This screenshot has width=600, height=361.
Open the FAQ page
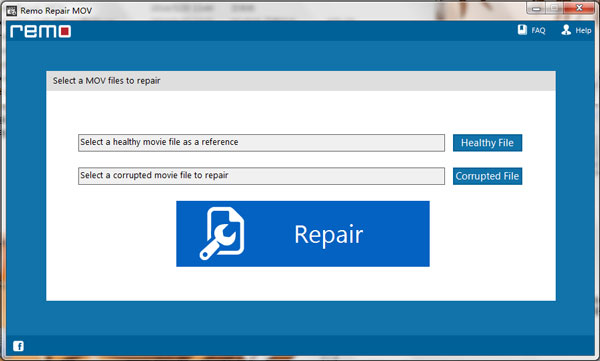[x=532, y=30]
